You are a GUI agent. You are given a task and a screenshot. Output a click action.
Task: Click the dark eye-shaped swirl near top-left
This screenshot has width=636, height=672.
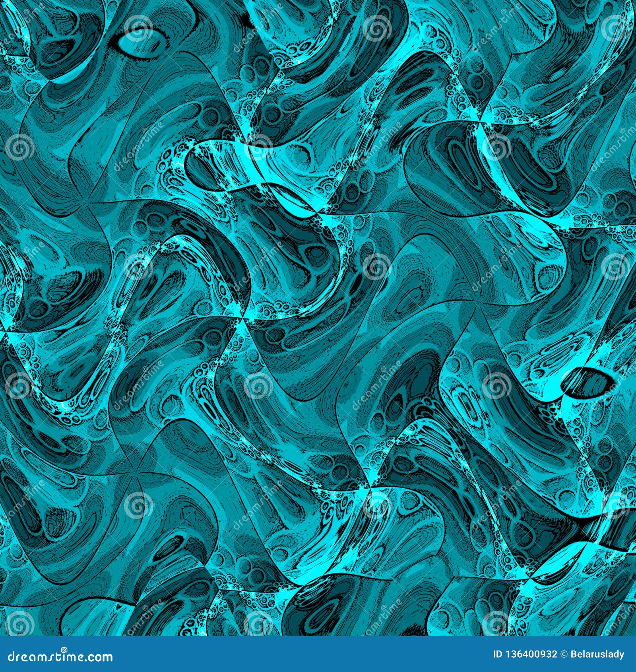coord(143,40)
